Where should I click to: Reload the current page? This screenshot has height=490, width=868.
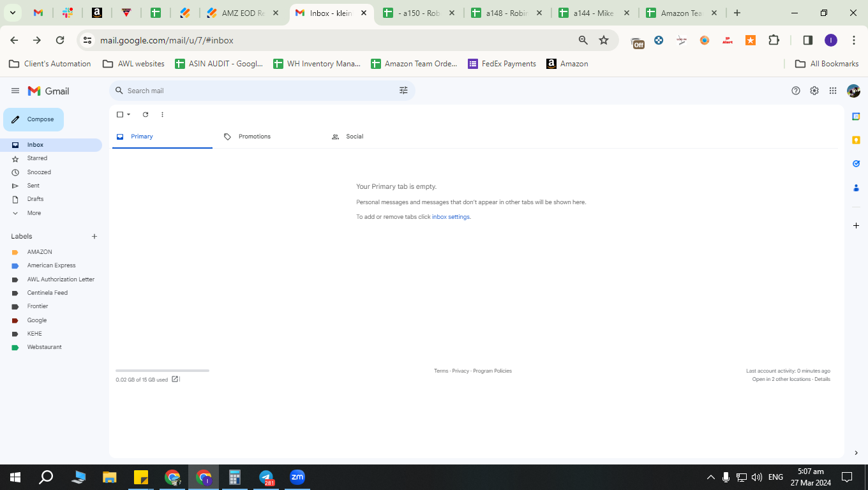pos(60,40)
